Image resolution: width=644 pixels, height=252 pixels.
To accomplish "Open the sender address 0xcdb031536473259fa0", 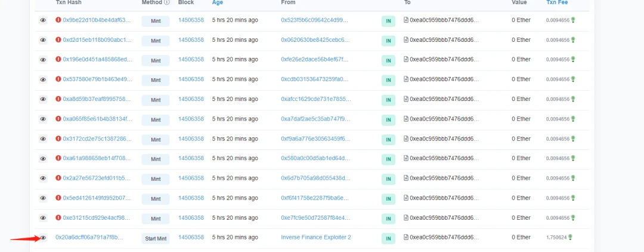I will [x=315, y=79].
